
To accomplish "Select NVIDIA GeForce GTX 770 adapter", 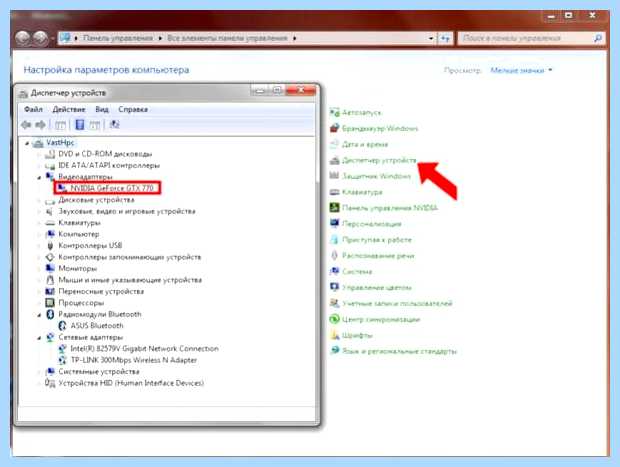I will point(112,188).
